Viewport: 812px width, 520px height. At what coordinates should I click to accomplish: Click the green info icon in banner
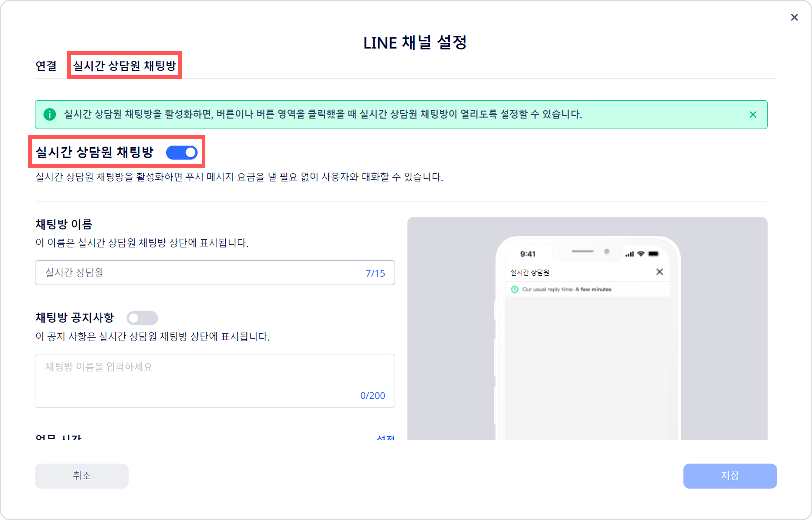point(50,114)
